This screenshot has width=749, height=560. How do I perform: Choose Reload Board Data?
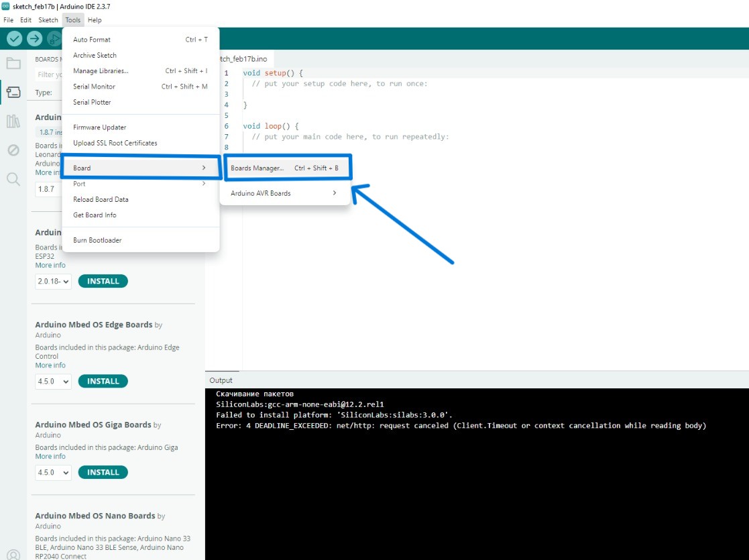coord(140,199)
